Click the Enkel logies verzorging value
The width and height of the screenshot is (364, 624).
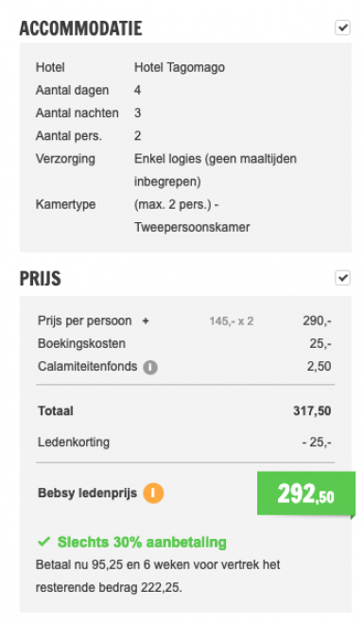(216, 170)
